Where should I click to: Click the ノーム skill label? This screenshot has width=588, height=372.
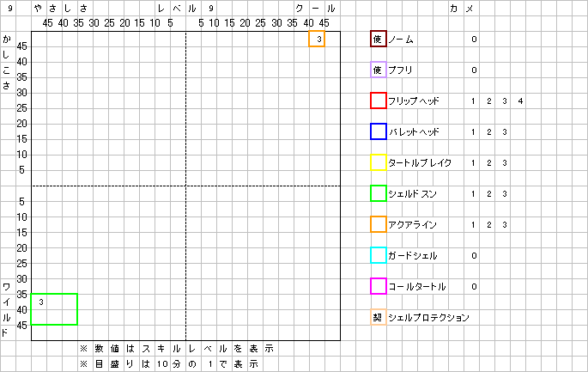point(401,40)
